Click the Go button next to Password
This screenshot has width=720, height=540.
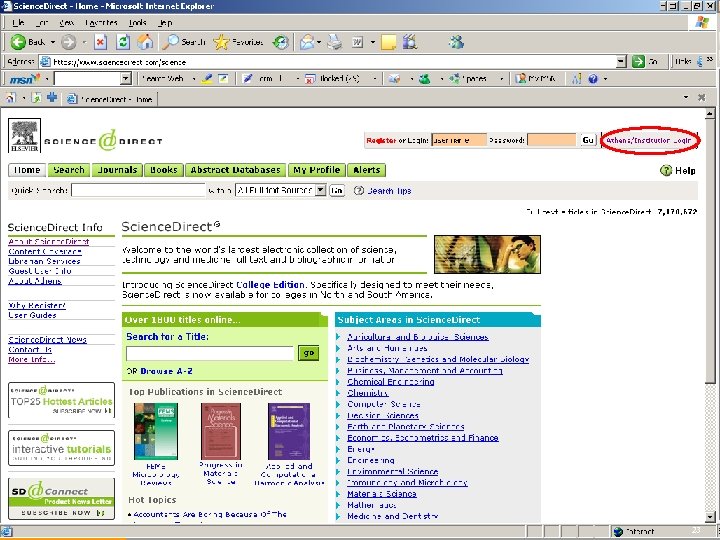(x=588, y=141)
